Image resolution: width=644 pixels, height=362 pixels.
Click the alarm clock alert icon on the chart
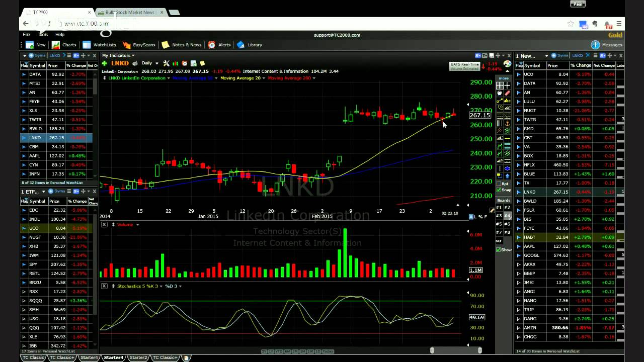[185, 63]
